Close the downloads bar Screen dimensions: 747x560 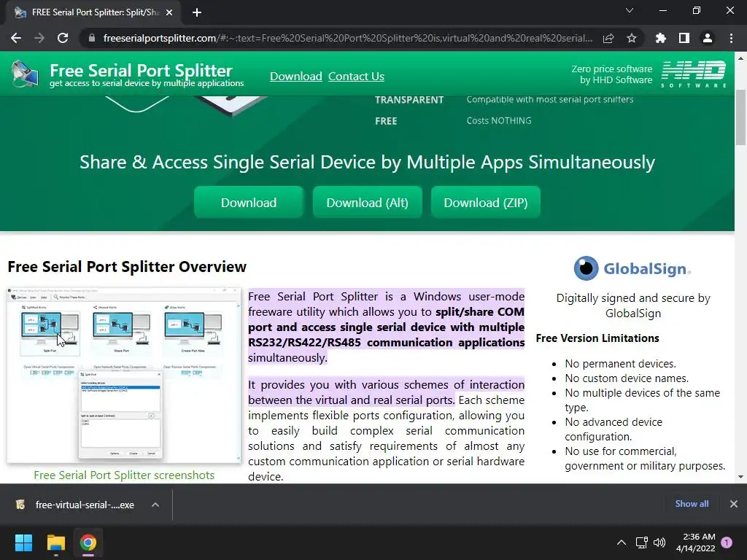[x=734, y=504]
